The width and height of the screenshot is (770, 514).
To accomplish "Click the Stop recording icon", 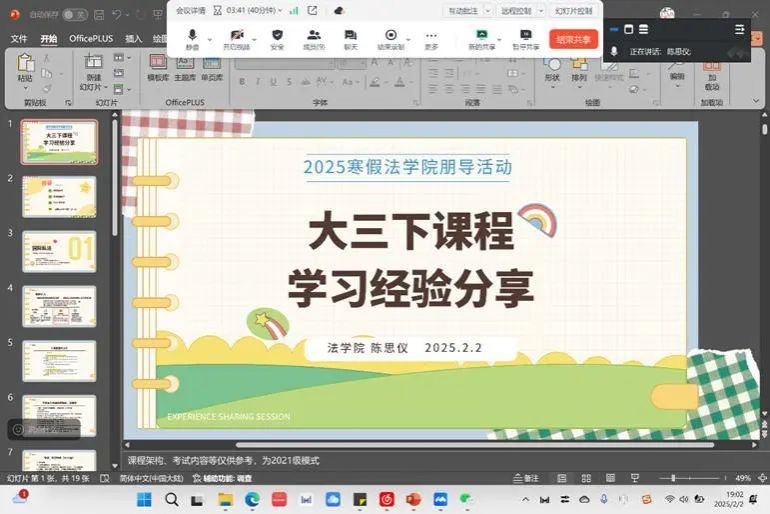I will point(391,36).
